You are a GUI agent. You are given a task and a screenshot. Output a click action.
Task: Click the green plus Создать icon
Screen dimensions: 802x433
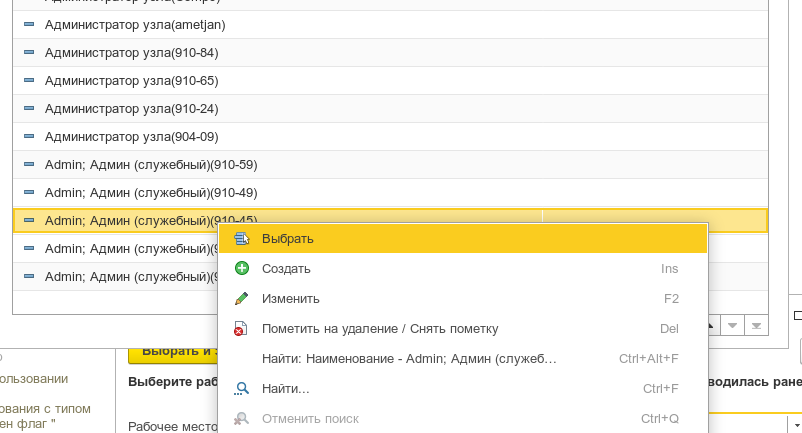click(241, 269)
